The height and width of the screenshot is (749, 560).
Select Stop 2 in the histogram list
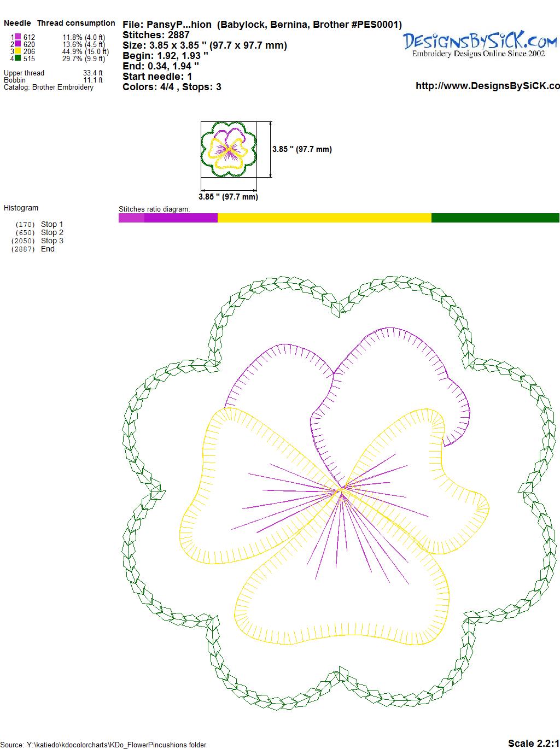pyautogui.click(x=52, y=232)
